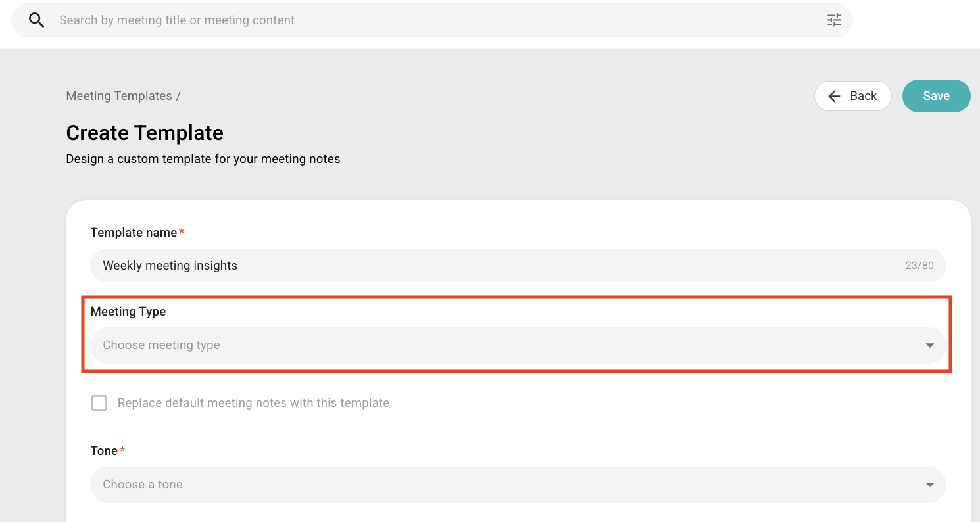The width and height of the screenshot is (980, 522).
Task: Click "Replace default meeting notes" label text
Action: tap(253, 403)
